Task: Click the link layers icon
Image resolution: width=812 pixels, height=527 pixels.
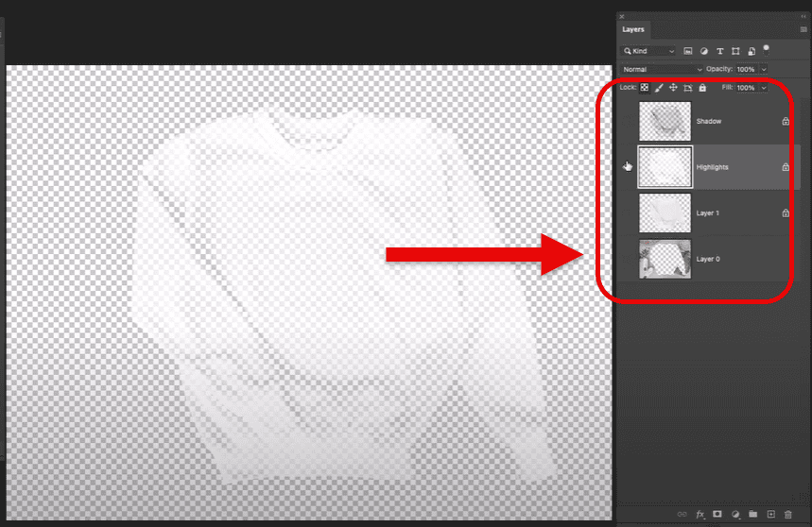Action: pos(682,514)
